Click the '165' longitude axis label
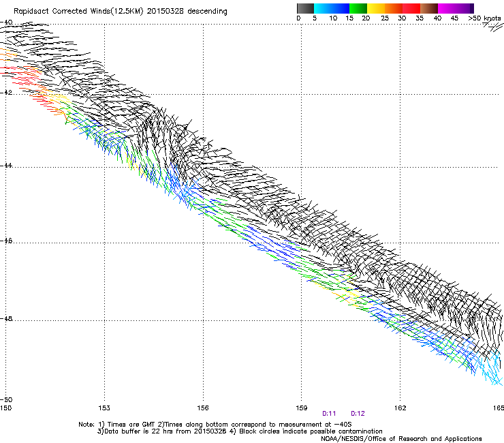Image resolution: width=504 pixels, height=443 pixels. click(499, 408)
